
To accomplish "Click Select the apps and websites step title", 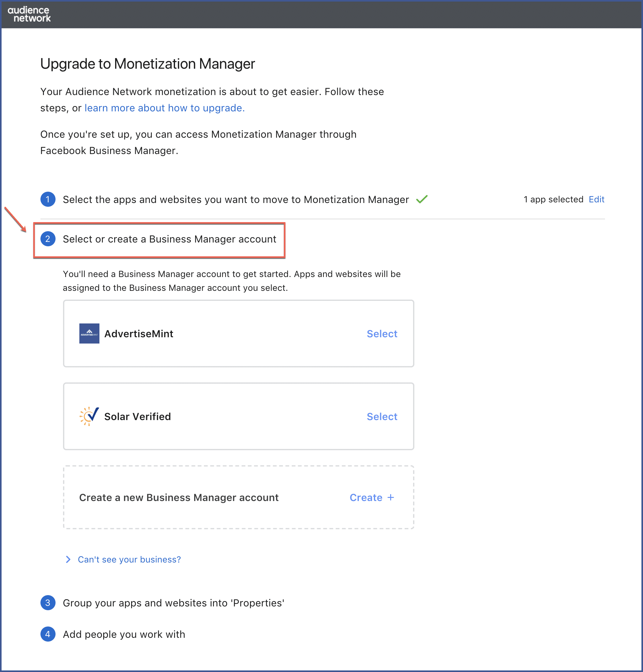I will click(x=236, y=200).
